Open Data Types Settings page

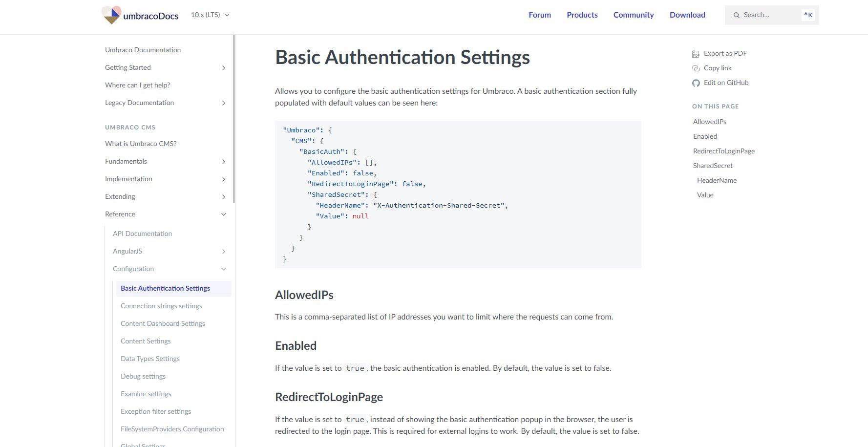point(150,359)
